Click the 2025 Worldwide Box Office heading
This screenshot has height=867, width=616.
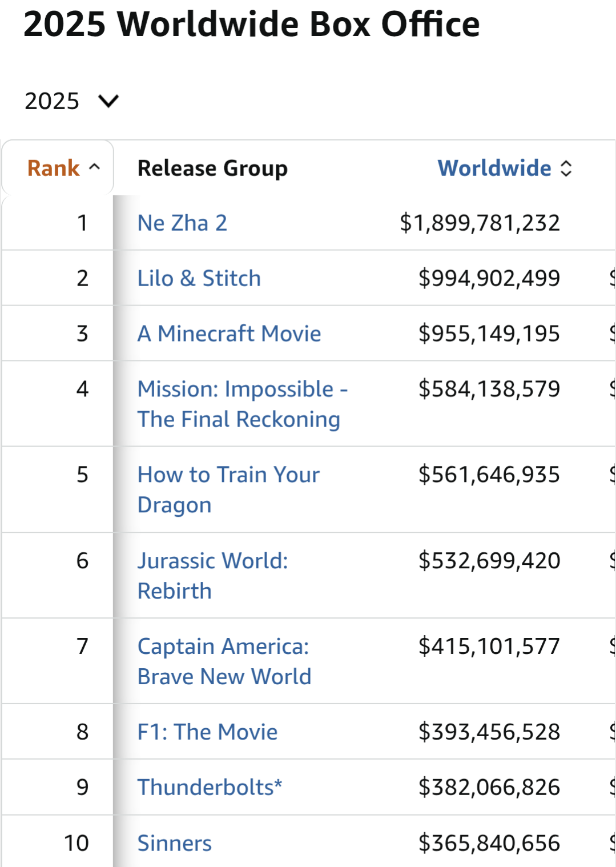pyautogui.click(x=252, y=24)
